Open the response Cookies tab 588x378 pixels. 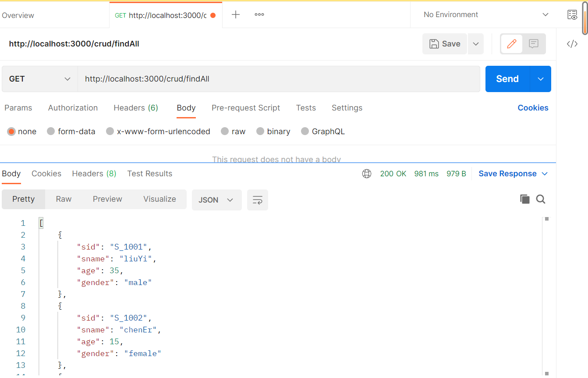46,174
